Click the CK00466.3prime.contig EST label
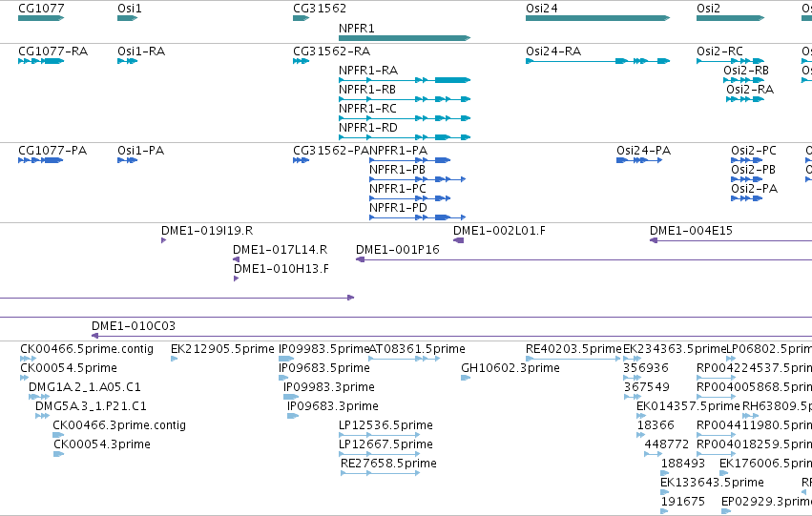The height and width of the screenshot is (516, 812). coord(119,425)
